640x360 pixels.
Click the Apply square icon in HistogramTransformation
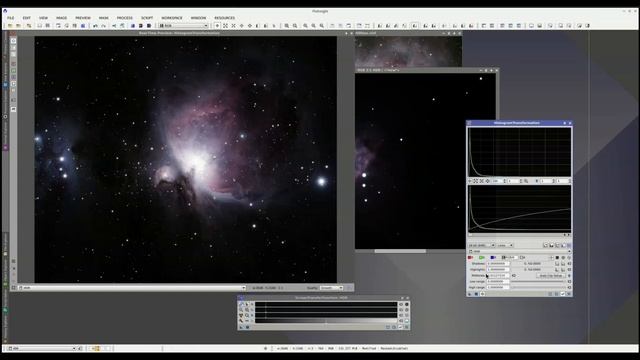(476, 294)
